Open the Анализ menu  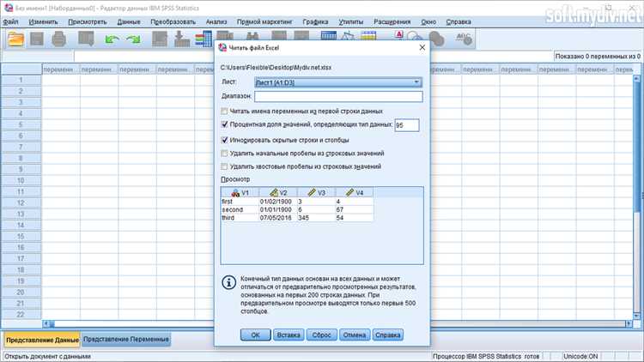(216, 20)
